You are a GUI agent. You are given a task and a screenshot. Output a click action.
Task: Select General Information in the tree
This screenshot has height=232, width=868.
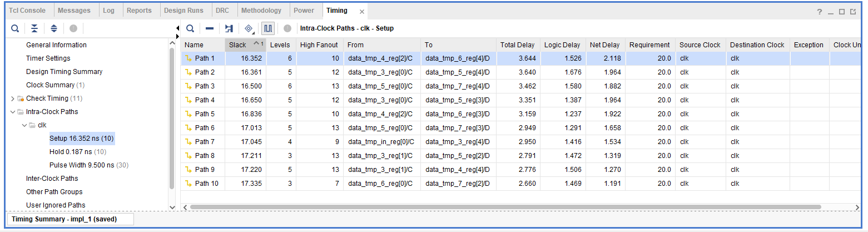point(56,45)
